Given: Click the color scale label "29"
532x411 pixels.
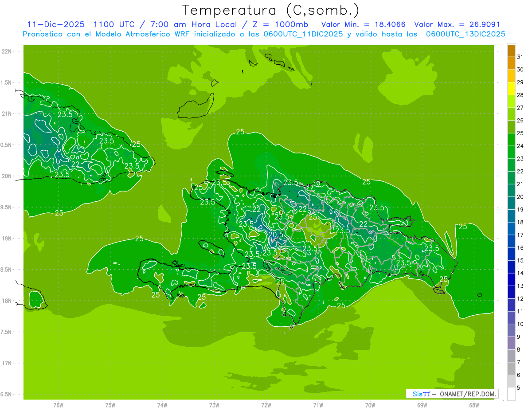Looking at the screenshot, I should tap(520, 82).
